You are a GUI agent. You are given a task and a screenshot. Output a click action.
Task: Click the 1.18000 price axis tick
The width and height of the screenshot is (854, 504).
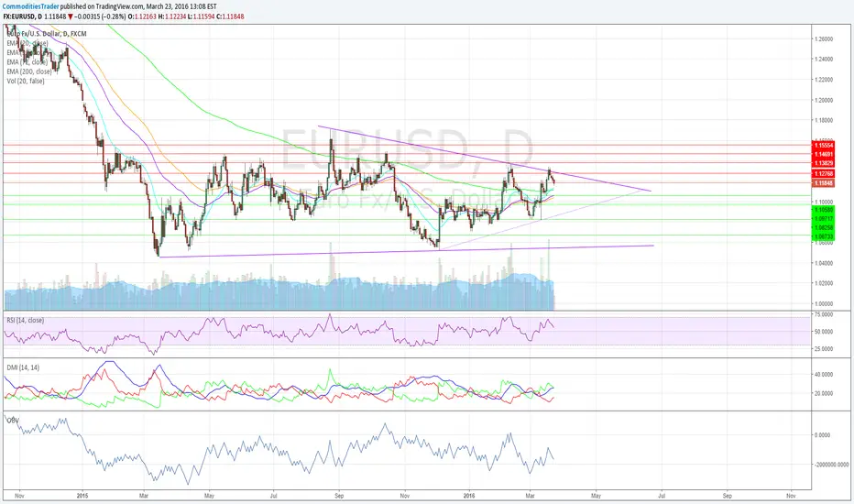pyautogui.click(x=825, y=120)
